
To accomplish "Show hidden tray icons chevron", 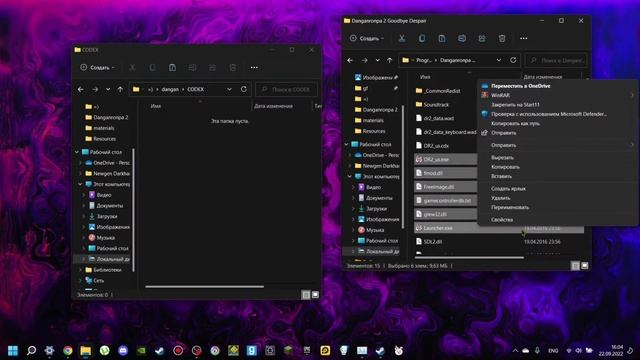I will [x=515, y=350].
